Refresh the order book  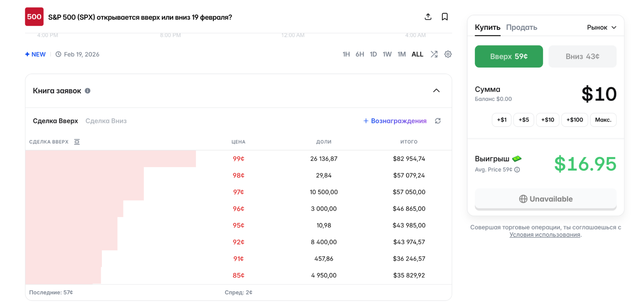pos(437,121)
